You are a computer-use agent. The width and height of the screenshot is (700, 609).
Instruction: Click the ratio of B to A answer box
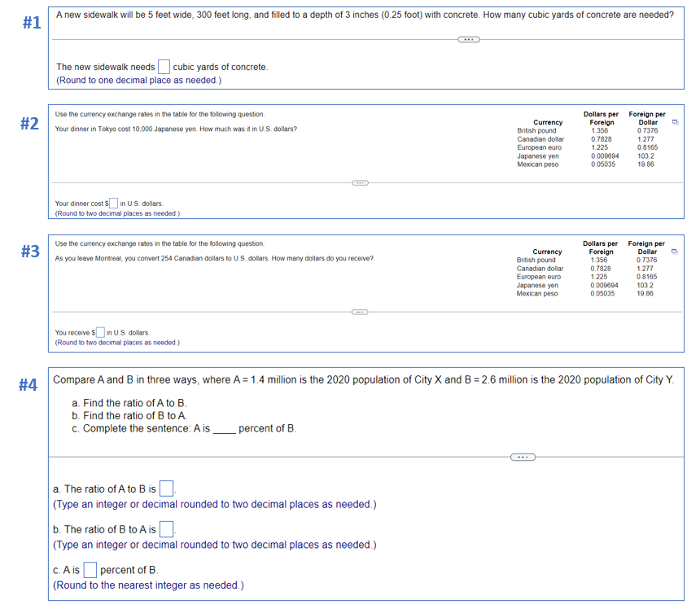point(167,529)
